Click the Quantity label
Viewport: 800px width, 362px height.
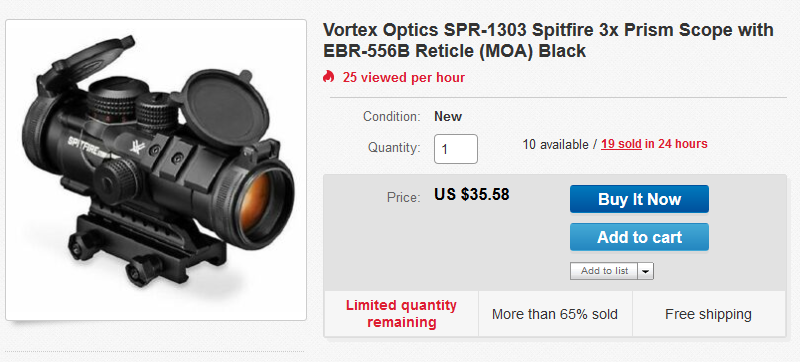(x=394, y=148)
